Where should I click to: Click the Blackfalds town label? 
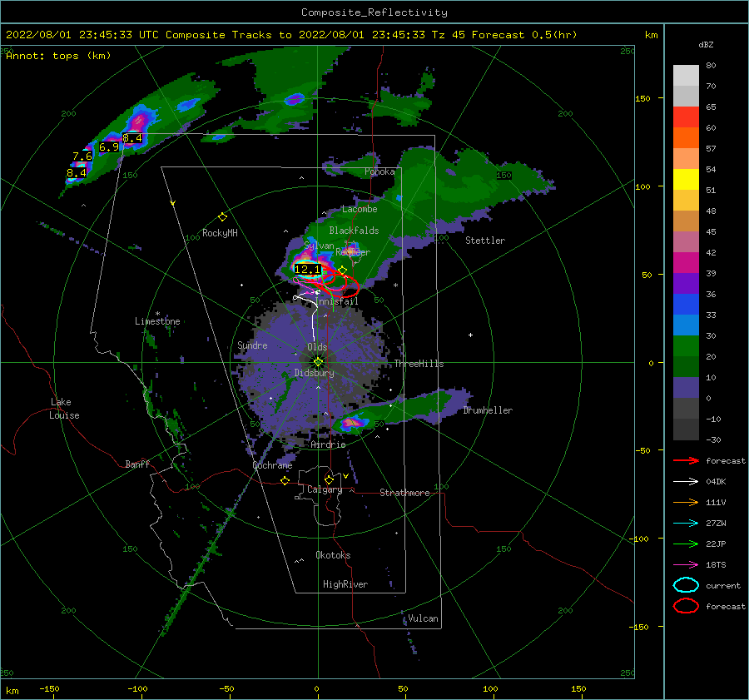[354, 231]
